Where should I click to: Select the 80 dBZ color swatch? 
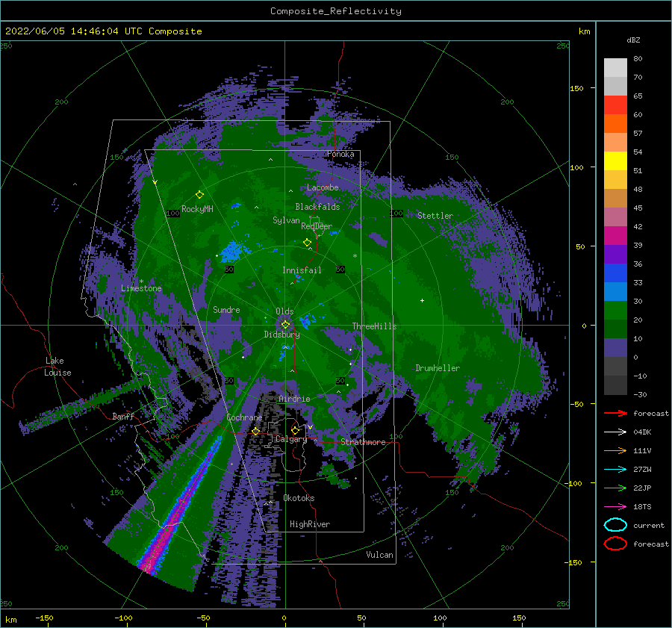[615, 67]
